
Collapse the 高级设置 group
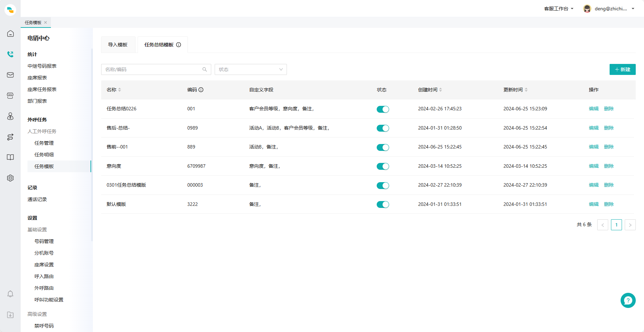click(37, 314)
